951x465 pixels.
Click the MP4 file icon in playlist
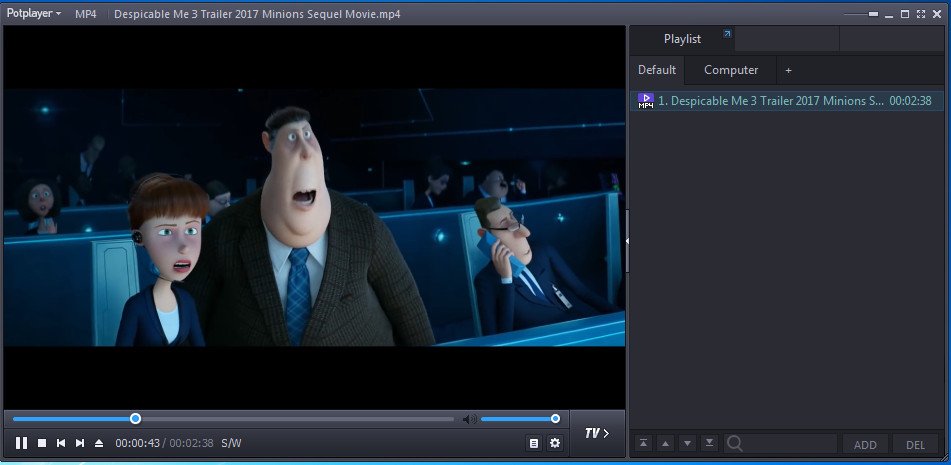click(x=646, y=101)
